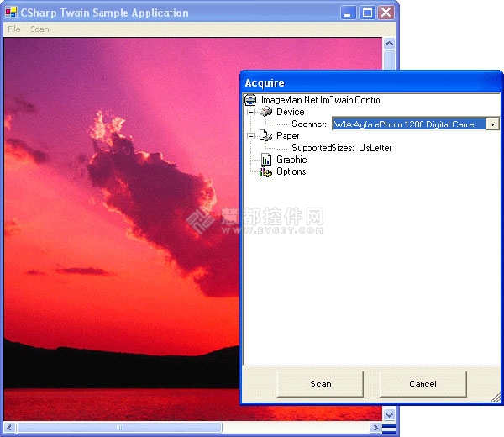This screenshot has width=504, height=437.
Task: Click the vertical scrollbar up arrow
Action: [x=389, y=44]
